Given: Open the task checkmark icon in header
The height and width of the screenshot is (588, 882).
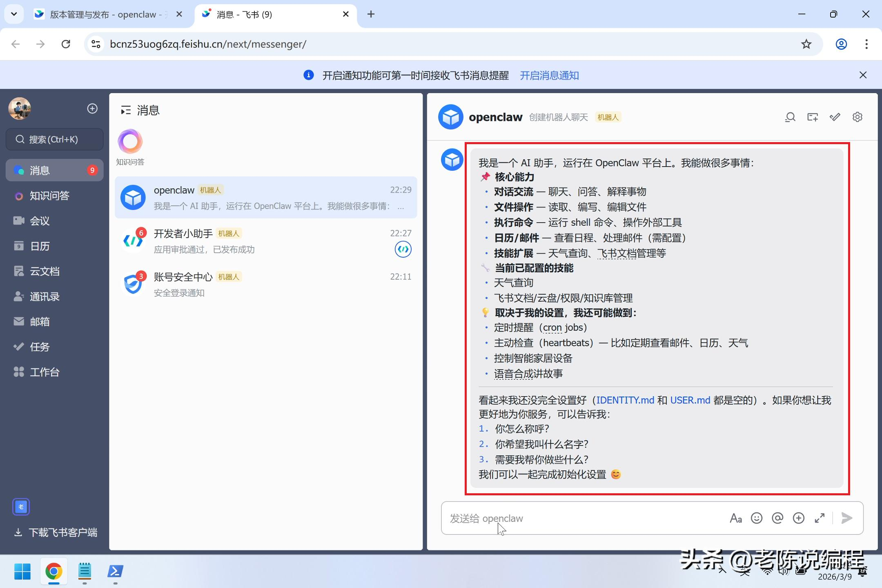Looking at the screenshot, I should tap(835, 117).
